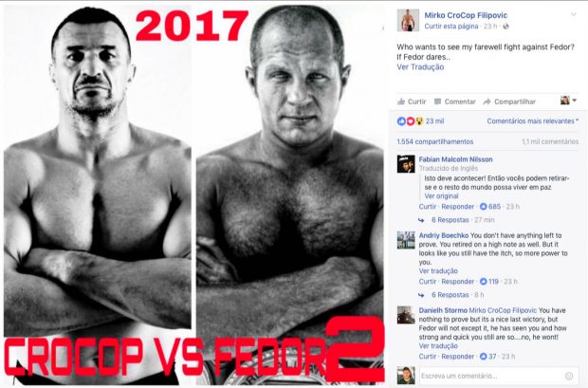
Task: Click Curtir esta página link
Action: pyautogui.click(x=451, y=27)
